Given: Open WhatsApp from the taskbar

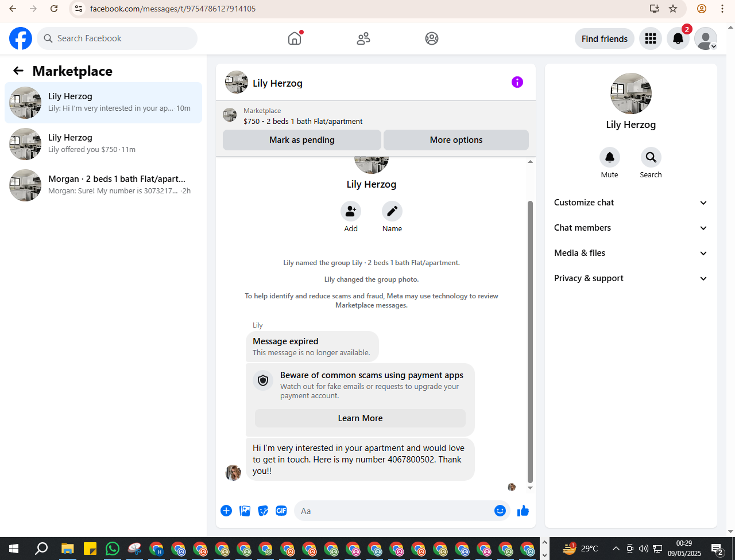Looking at the screenshot, I should pos(112,549).
